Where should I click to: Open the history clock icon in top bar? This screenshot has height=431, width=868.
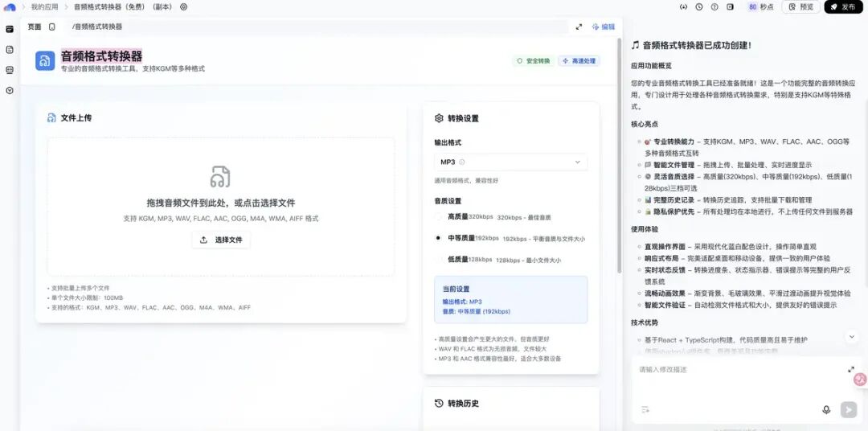click(x=699, y=7)
